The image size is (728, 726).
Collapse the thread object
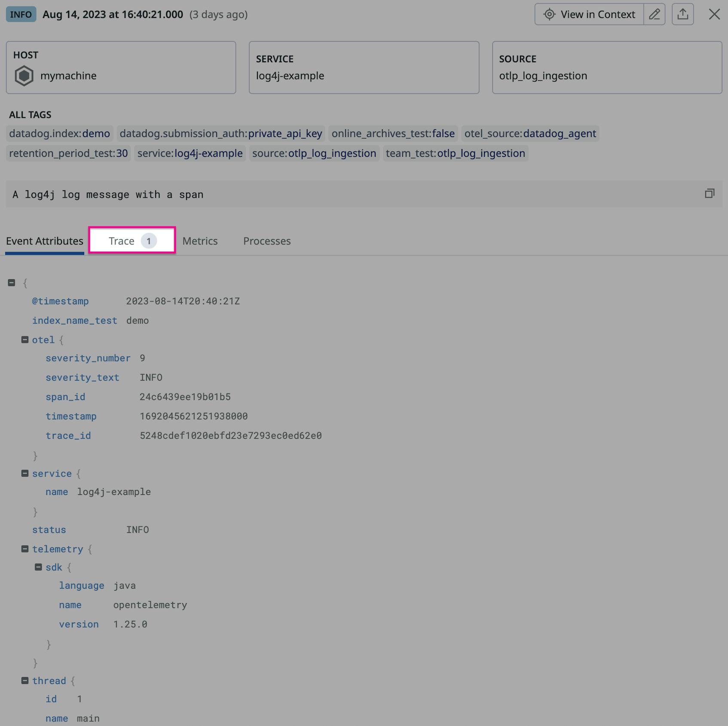pos(25,680)
